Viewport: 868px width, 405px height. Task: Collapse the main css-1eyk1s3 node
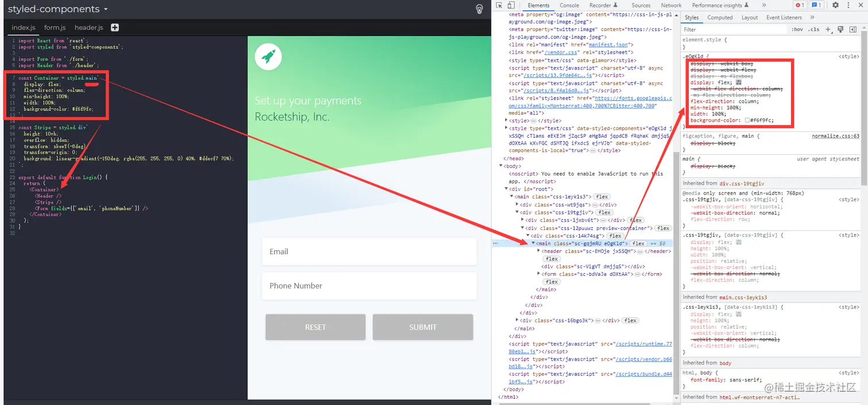[x=511, y=197]
